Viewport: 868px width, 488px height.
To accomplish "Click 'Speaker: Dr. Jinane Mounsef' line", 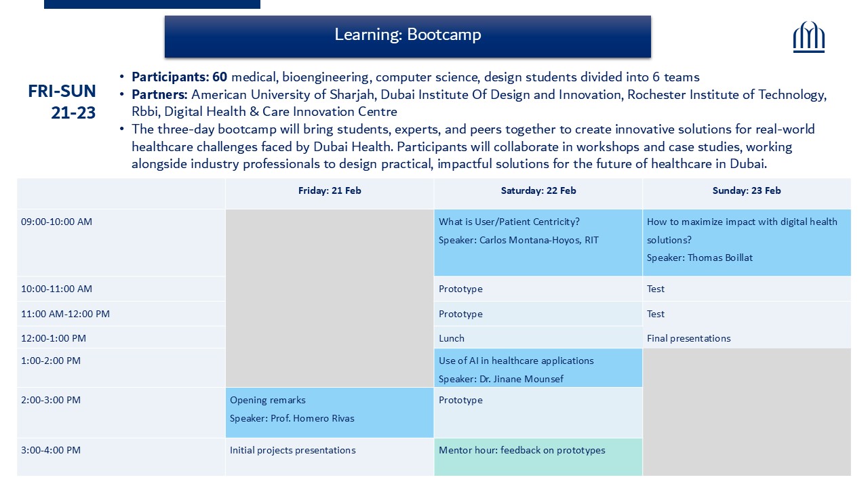I will click(501, 379).
